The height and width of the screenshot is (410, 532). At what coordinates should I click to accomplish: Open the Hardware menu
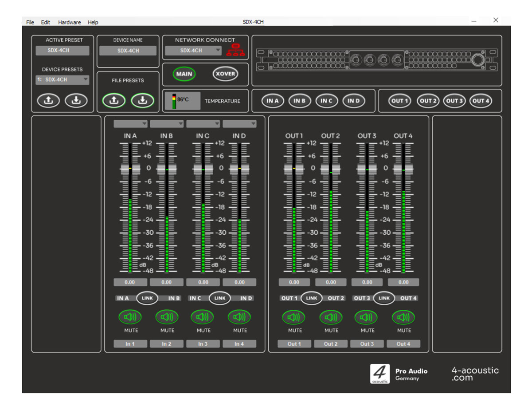[x=70, y=22]
